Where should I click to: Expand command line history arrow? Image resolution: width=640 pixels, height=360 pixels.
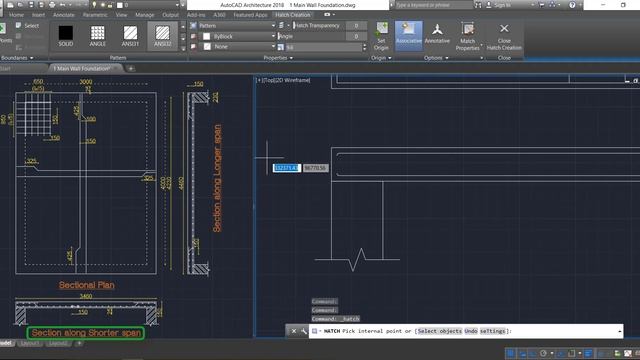[x=620, y=331]
